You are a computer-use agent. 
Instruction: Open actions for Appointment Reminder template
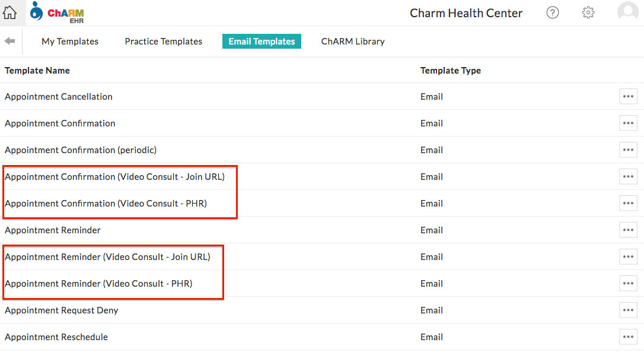pos(628,230)
